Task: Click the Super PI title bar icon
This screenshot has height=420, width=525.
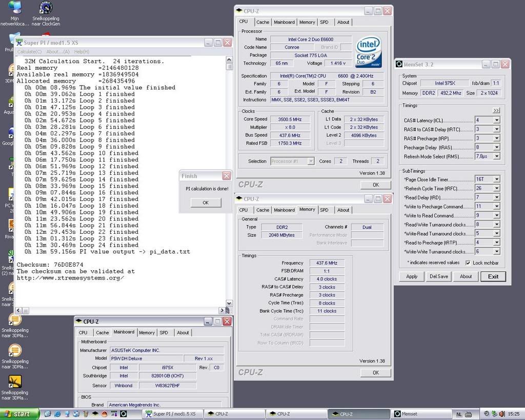Action: pyautogui.click(x=19, y=43)
